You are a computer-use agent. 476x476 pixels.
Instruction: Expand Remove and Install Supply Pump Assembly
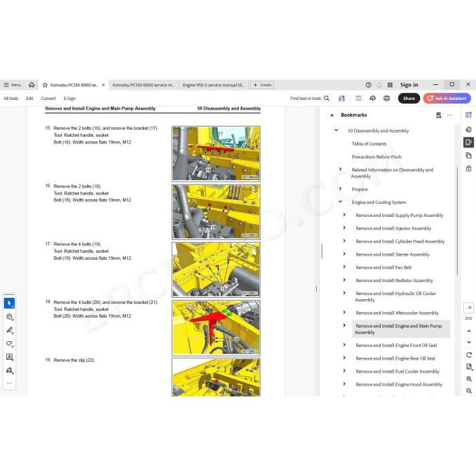344,215
